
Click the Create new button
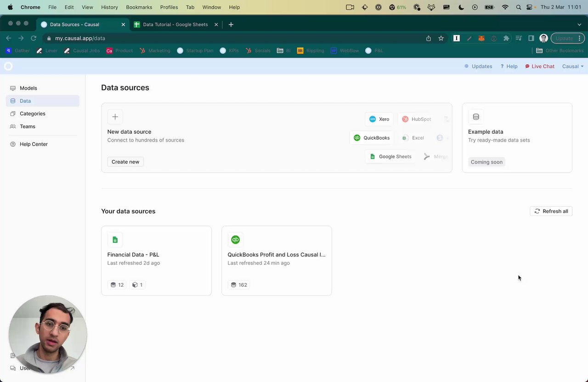tap(125, 162)
